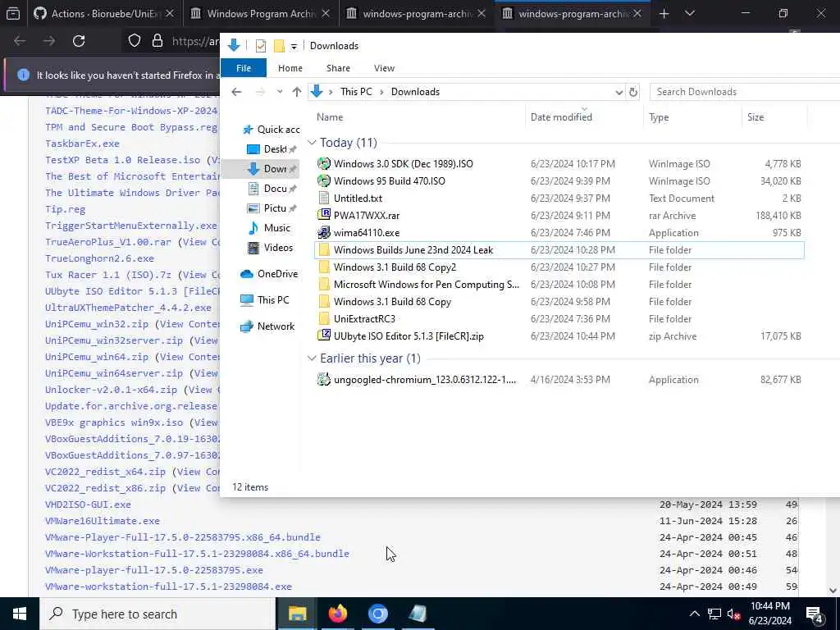Open the Share ribbon tab
The height and width of the screenshot is (630, 840).
point(338,68)
